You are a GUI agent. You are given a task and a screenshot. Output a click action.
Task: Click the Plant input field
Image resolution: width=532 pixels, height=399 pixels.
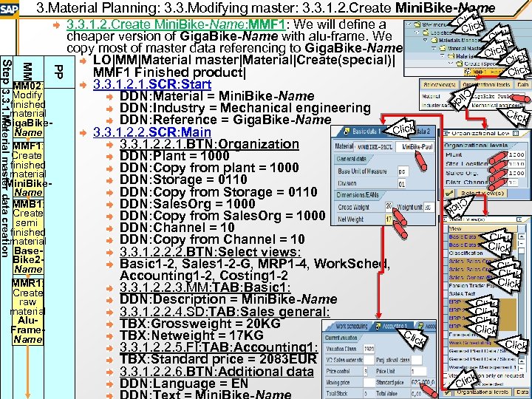point(516,154)
